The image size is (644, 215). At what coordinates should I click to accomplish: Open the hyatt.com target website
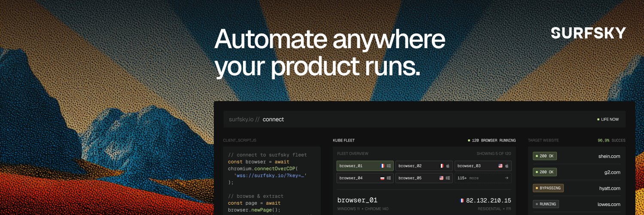[610, 188]
